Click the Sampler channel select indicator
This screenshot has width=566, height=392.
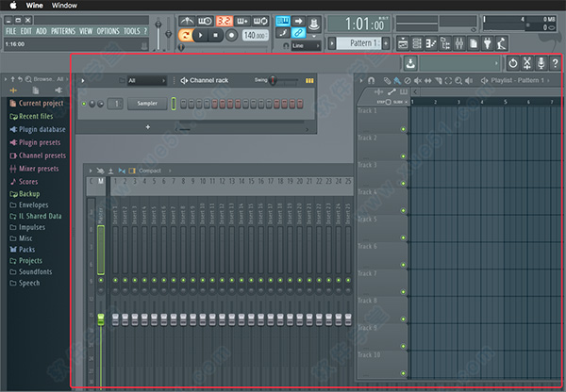(x=174, y=104)
